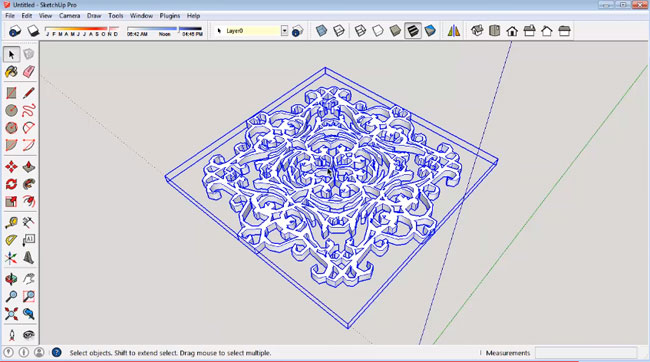650x362 pixels.
Task: Return to Previous camera view
Action: [x=29, y=314]
